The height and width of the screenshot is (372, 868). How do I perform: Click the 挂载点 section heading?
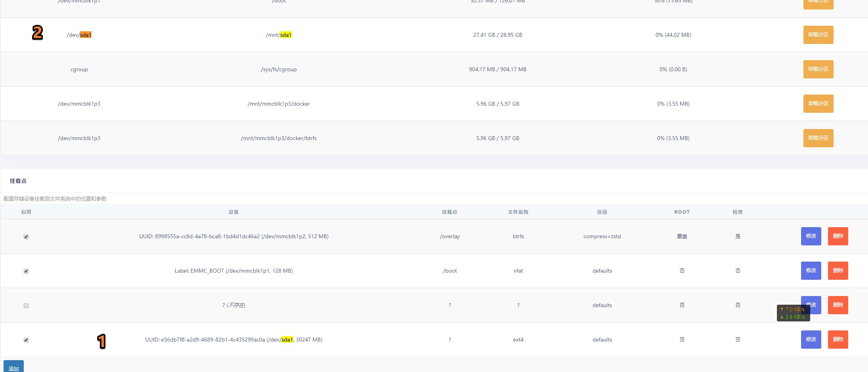tap(18, 181)
